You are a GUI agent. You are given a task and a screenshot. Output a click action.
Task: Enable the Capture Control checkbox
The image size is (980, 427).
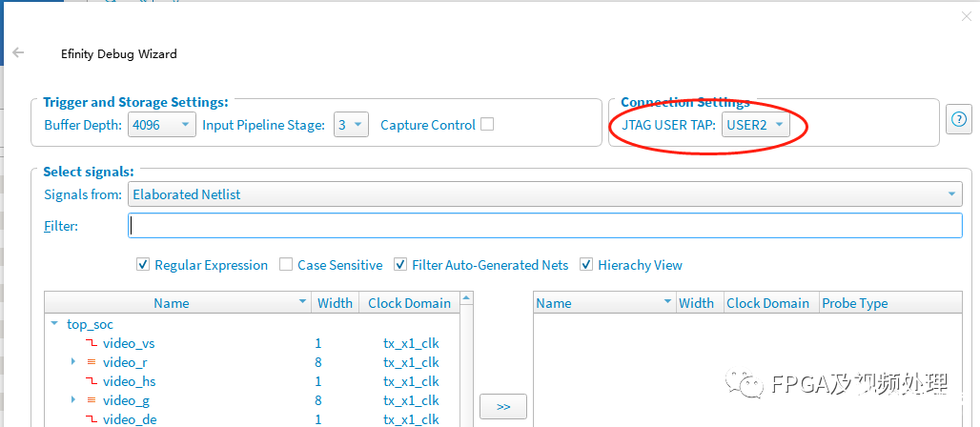coord(487,124)
